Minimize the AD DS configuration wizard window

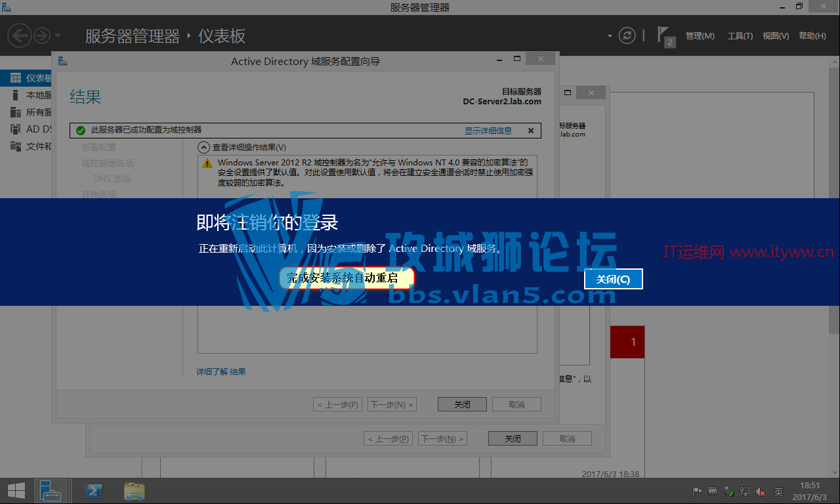pos(499,60)
